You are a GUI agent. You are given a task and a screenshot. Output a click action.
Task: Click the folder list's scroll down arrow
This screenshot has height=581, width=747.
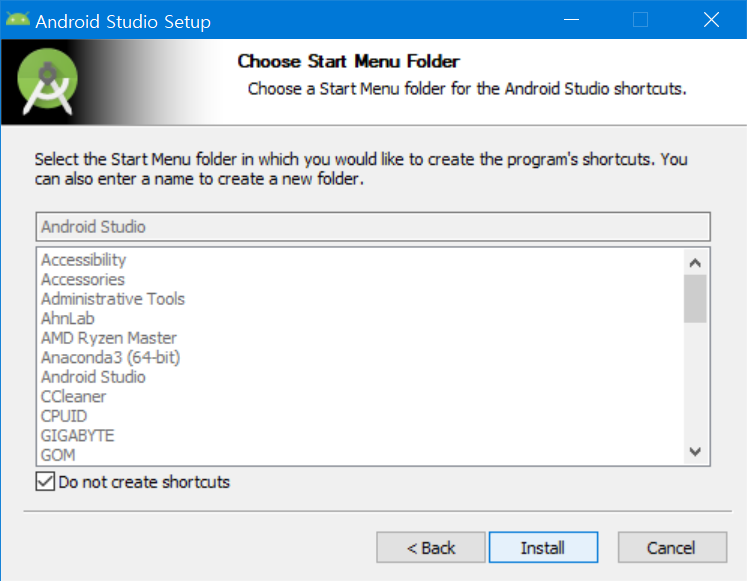[x=695, y=451]
